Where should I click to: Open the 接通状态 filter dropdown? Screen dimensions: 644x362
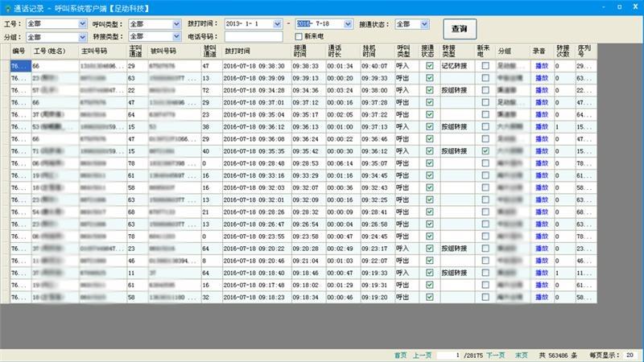point(431,24)
